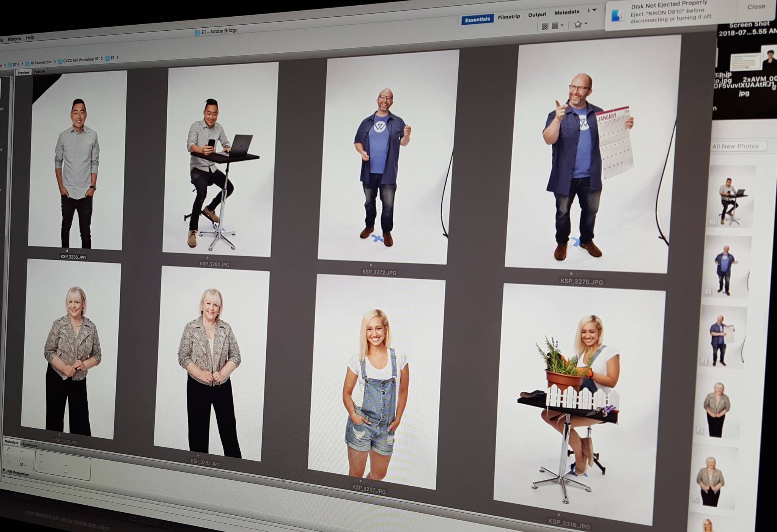The width and height of the screenshot is (777, 532).
Task: Switch to the Keywords panel tab
Action: (30, 445)
